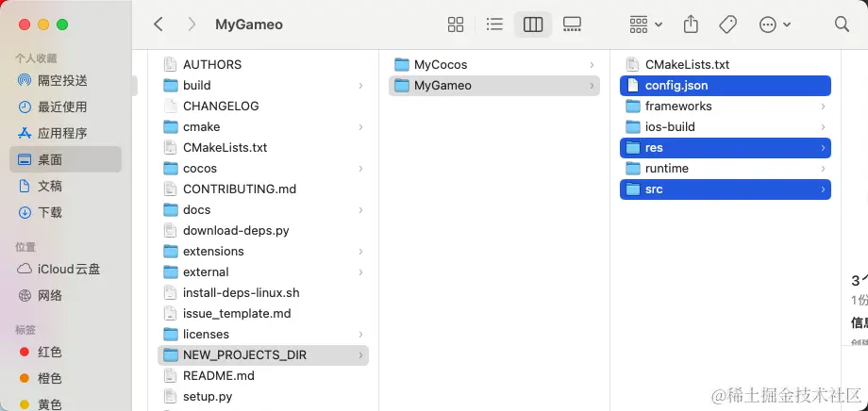Screen dimensions: 868x411
Task: Switch to icon grid view
Action: click(456, 25)
